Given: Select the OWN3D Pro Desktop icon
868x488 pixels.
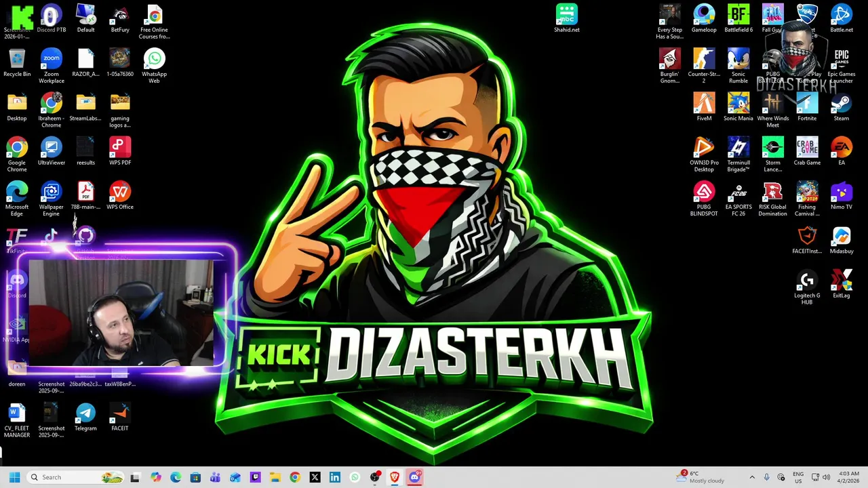Looking at the screenshot, I should click(704, 155).
